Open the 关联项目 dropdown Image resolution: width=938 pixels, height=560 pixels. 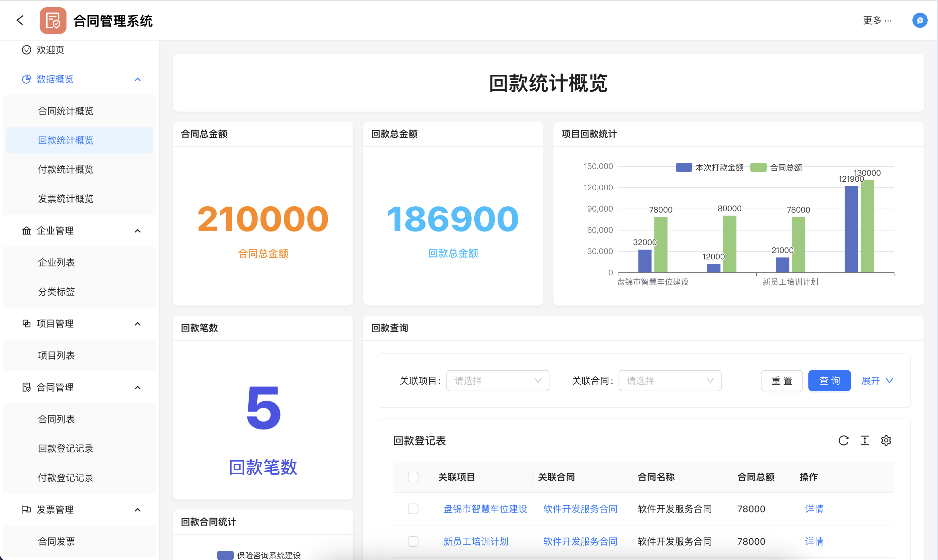tap(497, 380)
